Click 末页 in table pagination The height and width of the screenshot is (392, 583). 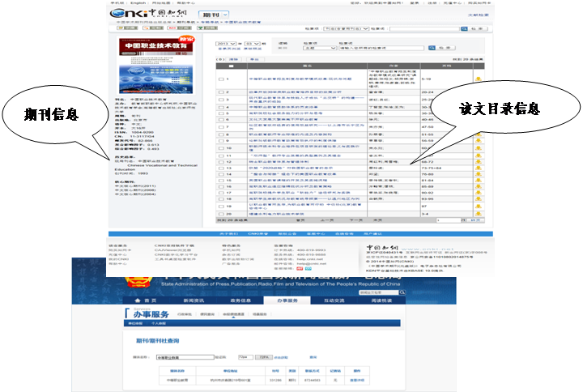377,220
